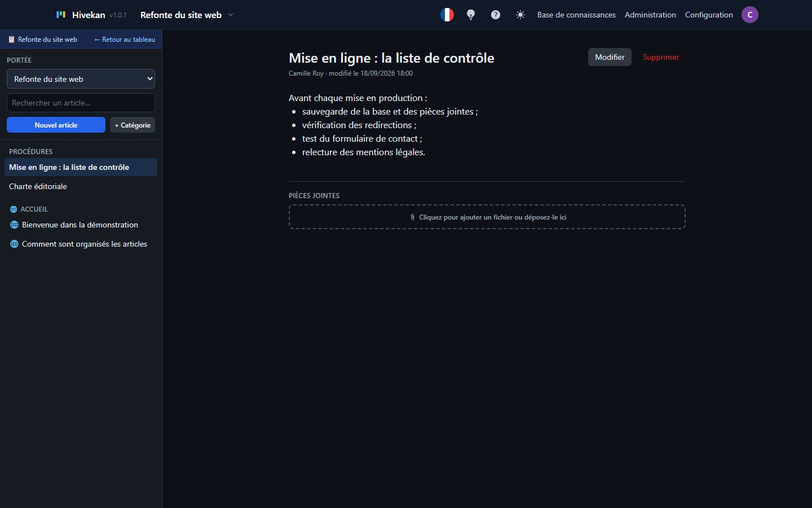This screenshot has height=508, width=812.
Task: Click the globe icon of Bienvenue dans la démonstration
Action: point(14,225)
